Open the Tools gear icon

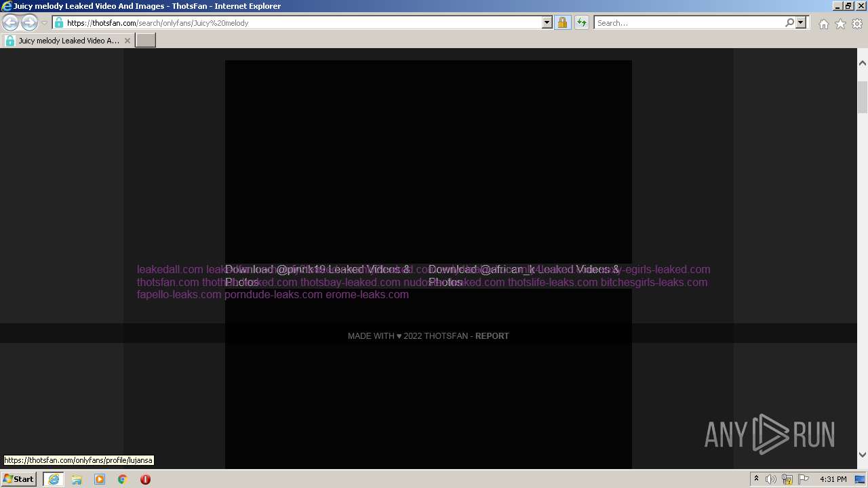(x=857, y=24)
